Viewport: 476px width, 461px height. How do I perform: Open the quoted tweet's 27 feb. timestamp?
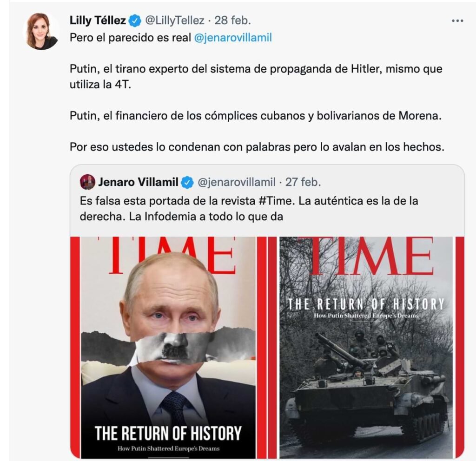[x=303, y=182]
